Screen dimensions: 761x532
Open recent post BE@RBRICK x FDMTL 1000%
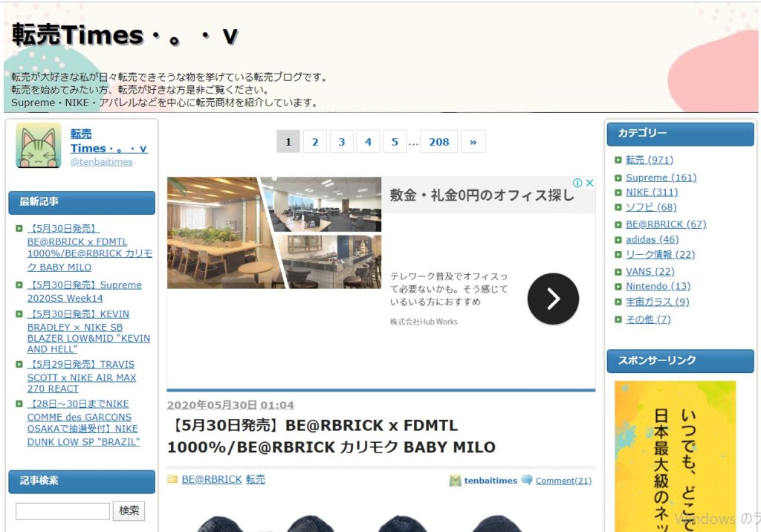pos(90,247)
